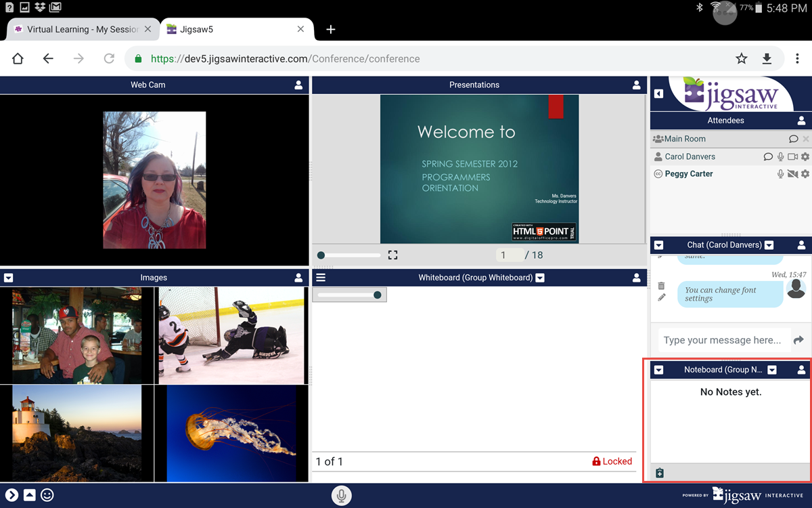Viewport: 812px width, 508px height.
Task: Click the presentation slide progress slider
Action: point(350,255)
